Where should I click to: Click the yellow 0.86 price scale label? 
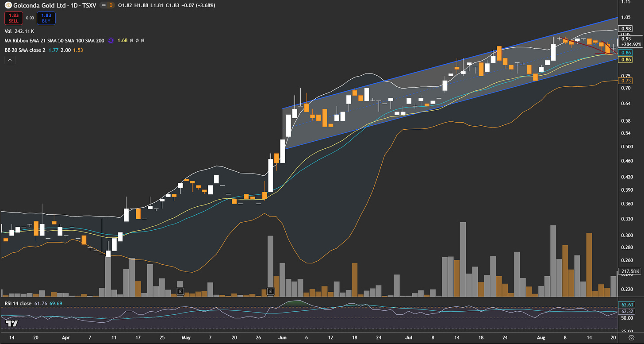click(626, 59)
